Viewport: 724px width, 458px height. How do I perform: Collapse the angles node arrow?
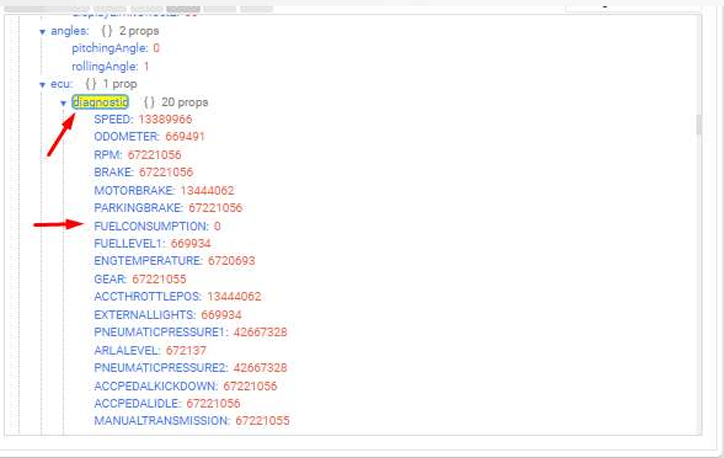click(x=42, y=31)
